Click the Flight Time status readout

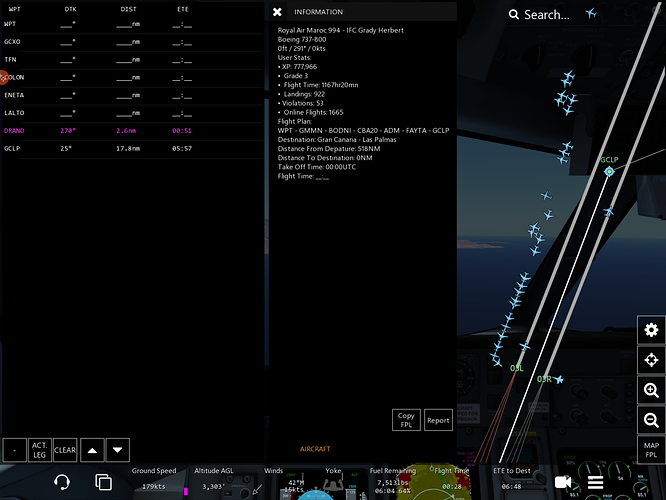coord(452,479)
